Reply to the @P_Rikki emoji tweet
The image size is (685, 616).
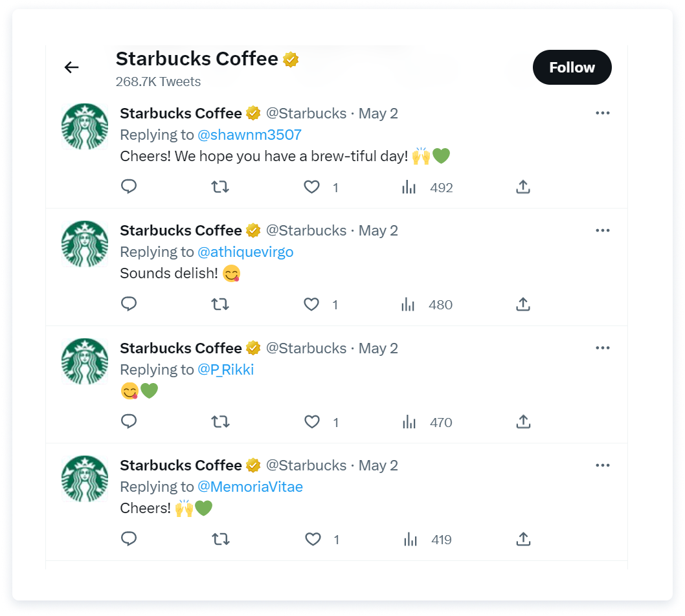point(129,422)
